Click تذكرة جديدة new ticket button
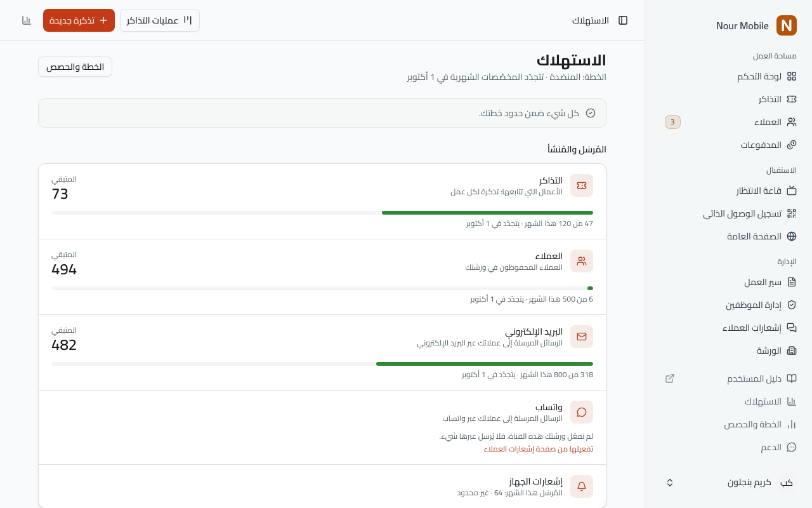The width and height of the screenshot is (812, 508). 79,20
